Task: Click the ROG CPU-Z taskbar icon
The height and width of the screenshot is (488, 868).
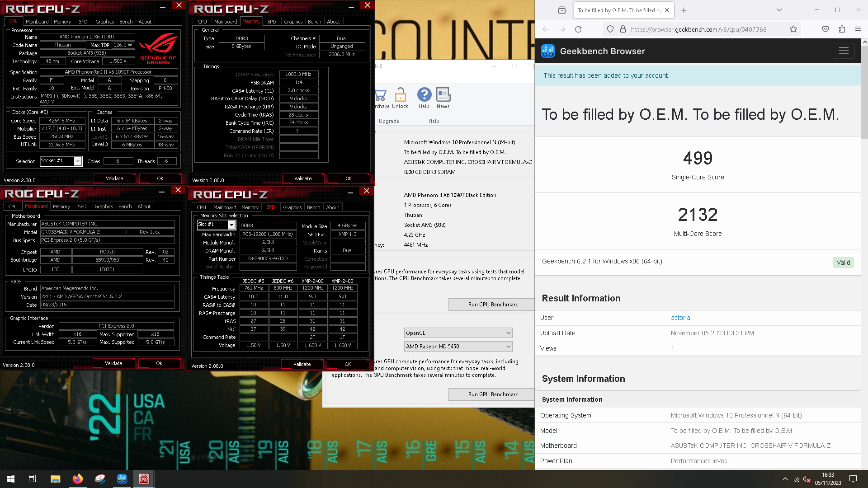Action: click(144, 479)
